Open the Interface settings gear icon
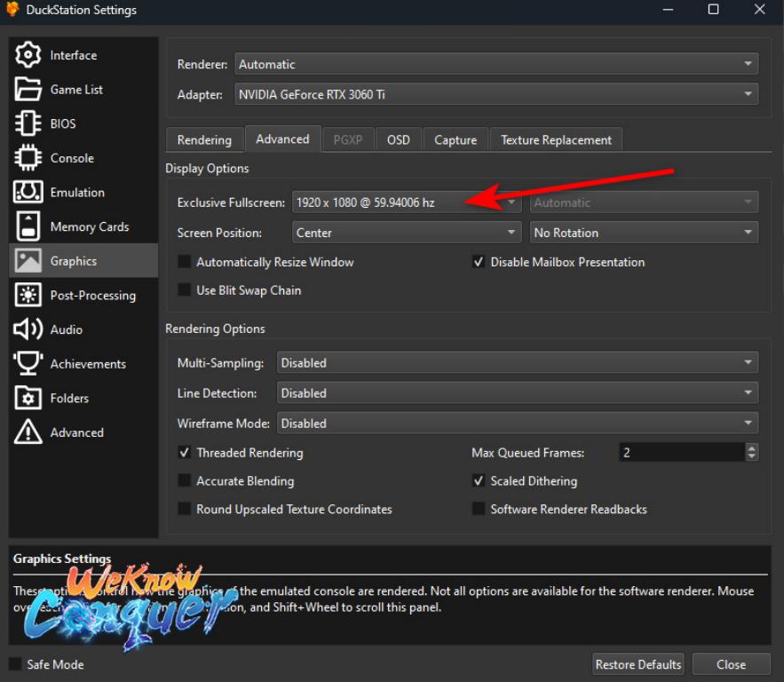The height and width of the screenshot is (682, 784). click(x=28, y=54)
